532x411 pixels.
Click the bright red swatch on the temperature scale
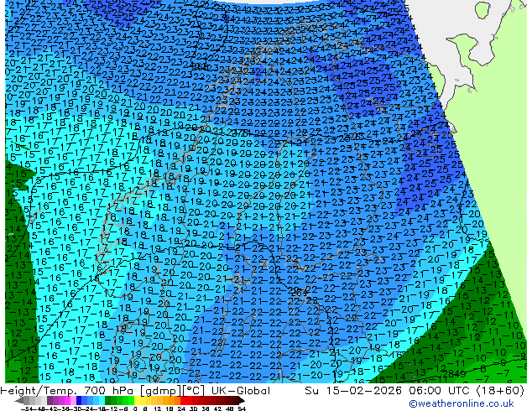pos(183,400)
